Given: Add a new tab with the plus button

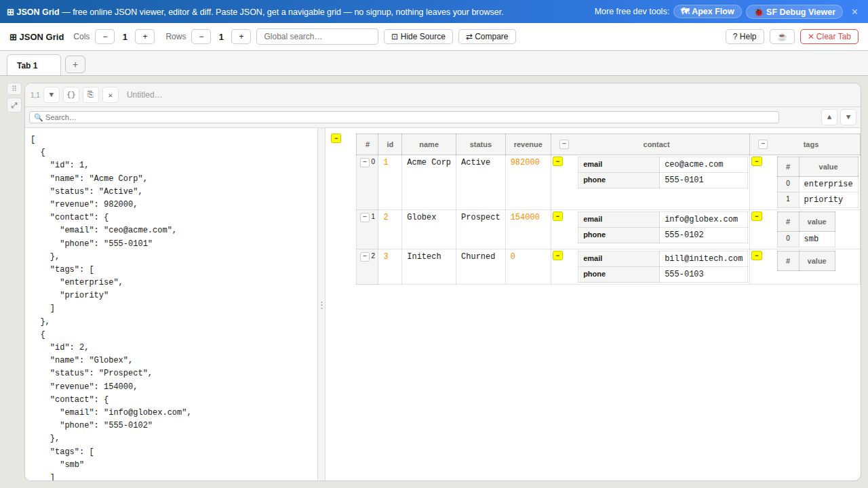Looking at the screenshot, I should pyautogui.click(x=75, y=64).
